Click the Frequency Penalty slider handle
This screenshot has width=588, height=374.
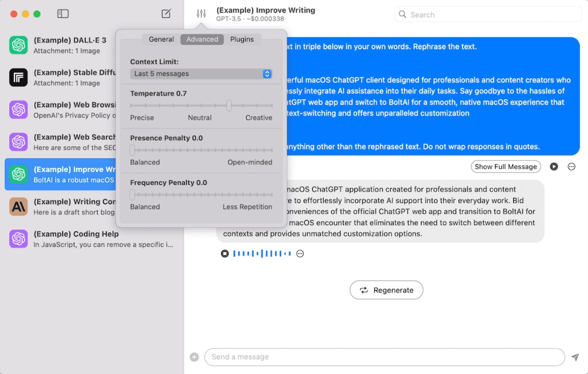tap(132, 195)
